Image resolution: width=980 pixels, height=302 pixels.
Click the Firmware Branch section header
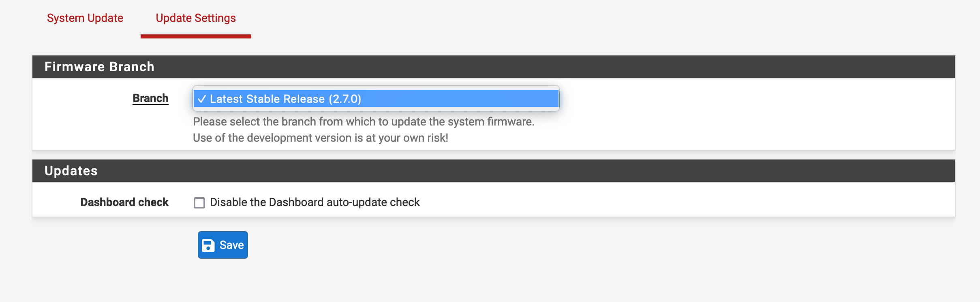[x=99, y=67]
